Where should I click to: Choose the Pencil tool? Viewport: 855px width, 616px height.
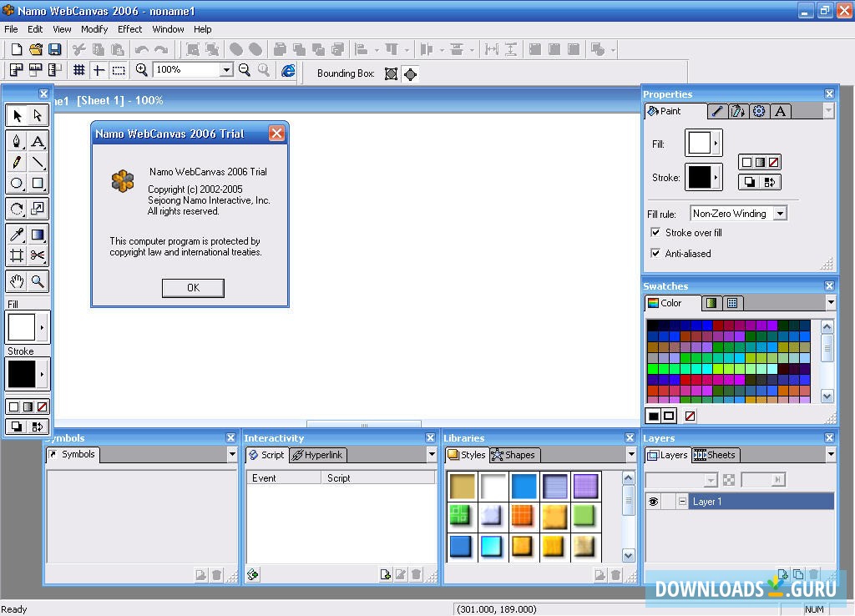click(x=17, y=163)
